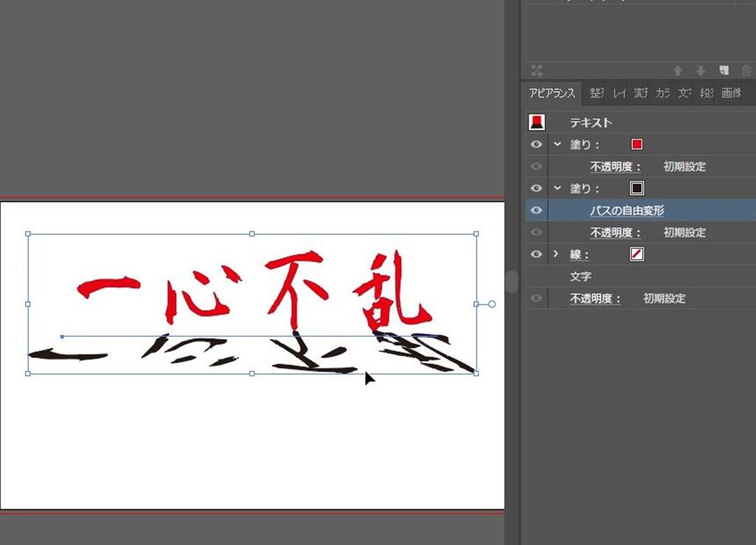
Task: Click the rotate handle right of bounding box
Action: pyautogui.click(x=492, y=304)
